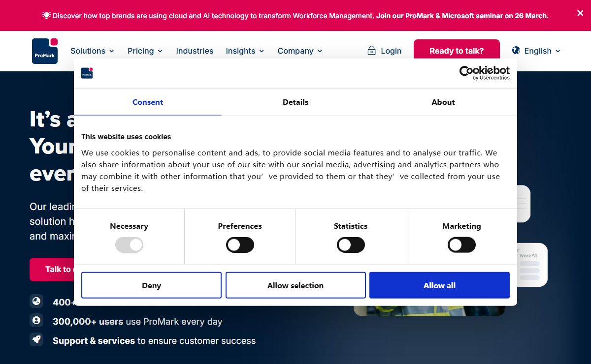Viewport: 591px width, 364px height.
Task: Click the globe icon next to English
Action: click(x=516, y=50)
